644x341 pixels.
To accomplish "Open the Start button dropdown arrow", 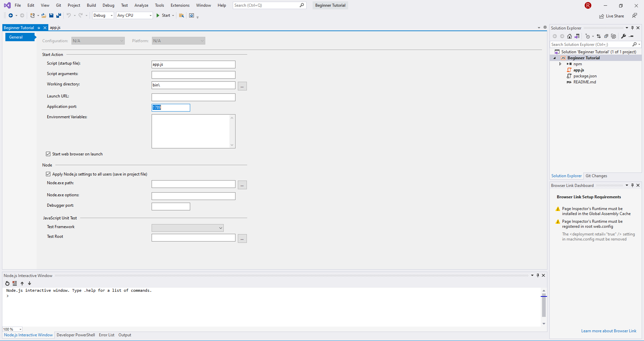I will coord(173,15).
